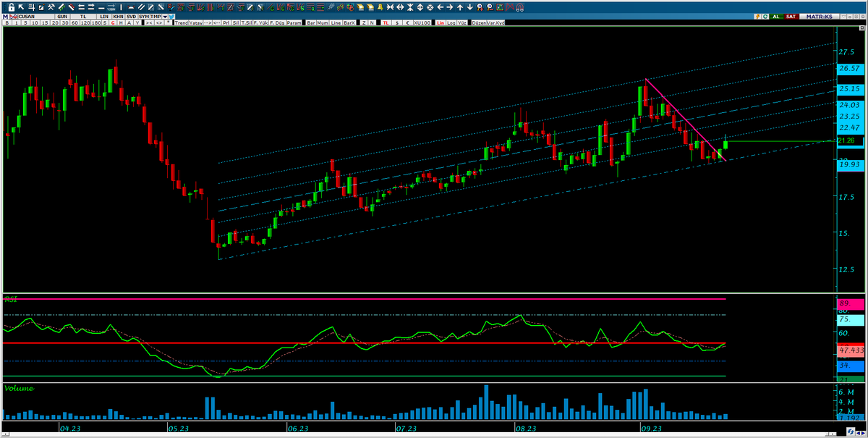Open the Twitter bird icon
The height and width of the screenshot is (438, 868).
171,17
